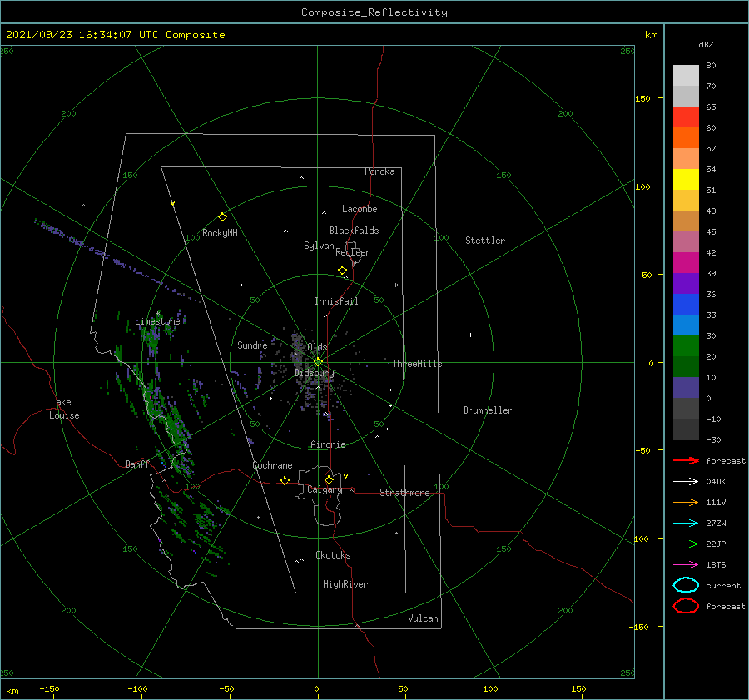
Task: Click the RedDeer city label
Action: (353, 252)
